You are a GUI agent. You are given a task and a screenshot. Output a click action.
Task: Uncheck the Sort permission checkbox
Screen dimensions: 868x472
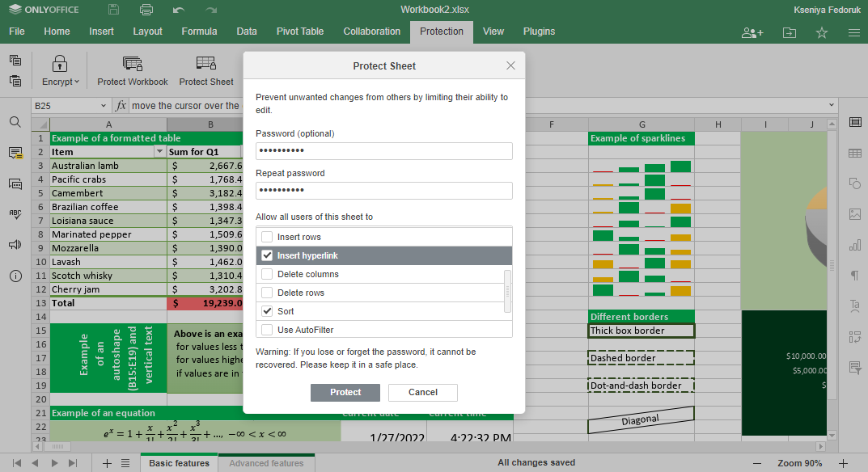[x=267, y=311]
